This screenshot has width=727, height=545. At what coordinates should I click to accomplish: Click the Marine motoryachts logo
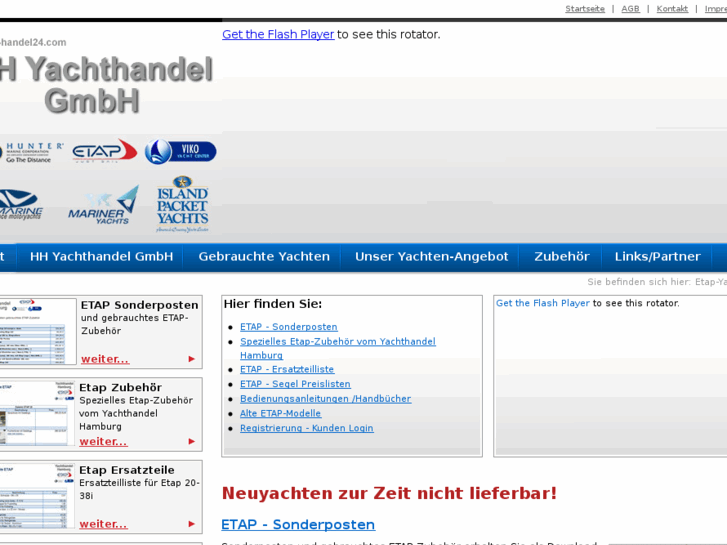coord(21,205)
